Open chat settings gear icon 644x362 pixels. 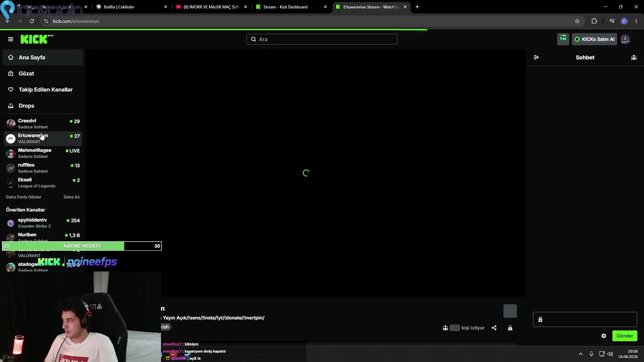604,336
